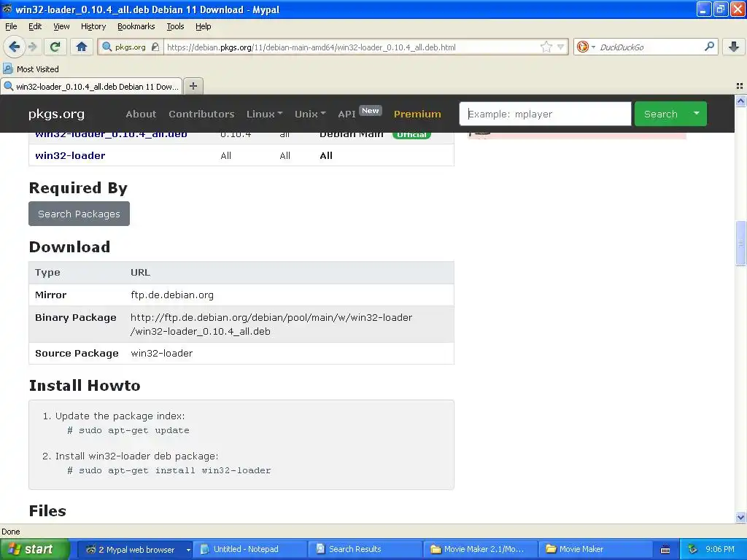
Task: Reload the current page
Action: coord(55,47)
